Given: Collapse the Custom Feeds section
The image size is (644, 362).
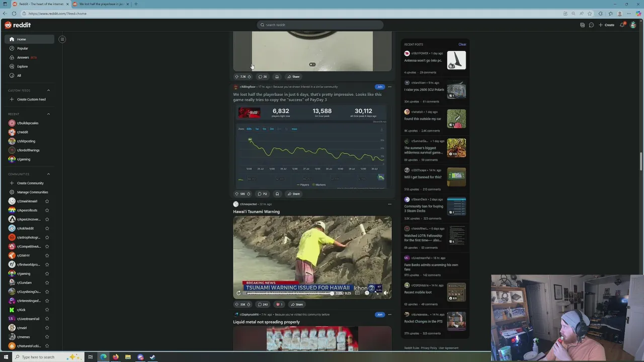Looking at the screenshot, I should [48, 90].
